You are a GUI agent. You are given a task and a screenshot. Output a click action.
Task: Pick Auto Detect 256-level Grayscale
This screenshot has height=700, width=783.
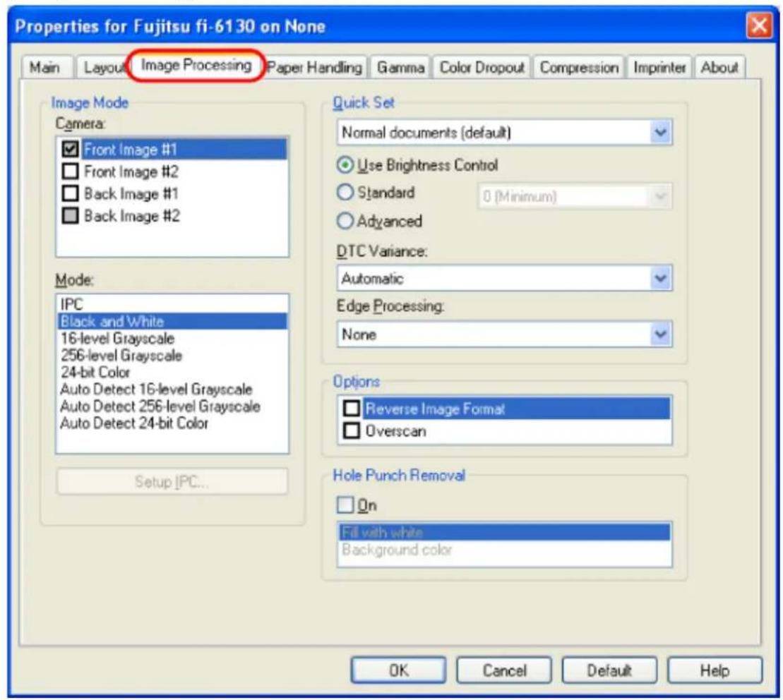pos(172,406)
